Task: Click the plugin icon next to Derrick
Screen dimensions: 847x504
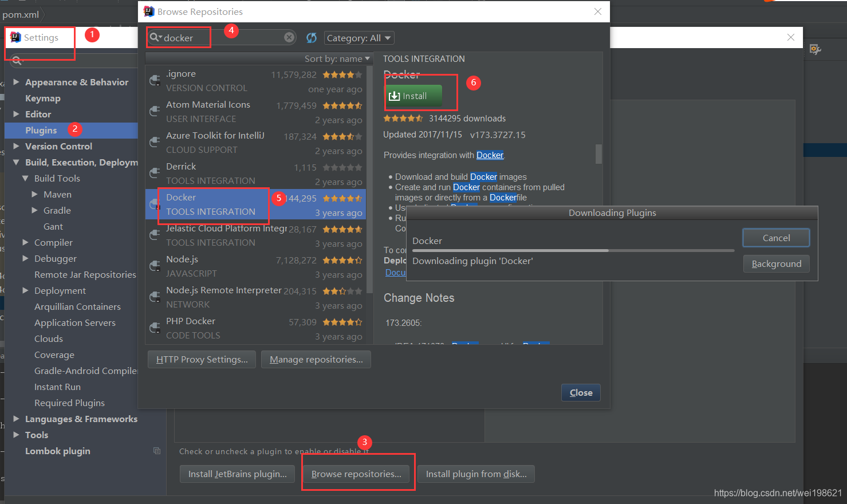Action: pyautogui.click(x=155, y=174)
